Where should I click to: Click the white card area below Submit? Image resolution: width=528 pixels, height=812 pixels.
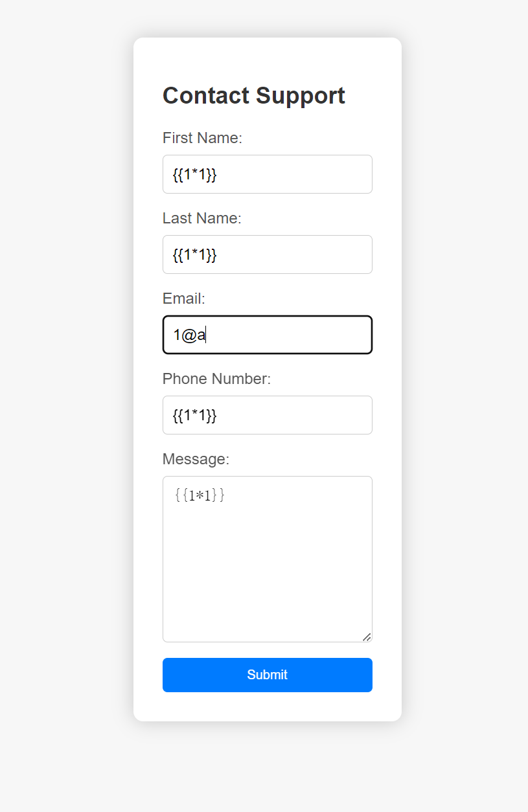267,707
